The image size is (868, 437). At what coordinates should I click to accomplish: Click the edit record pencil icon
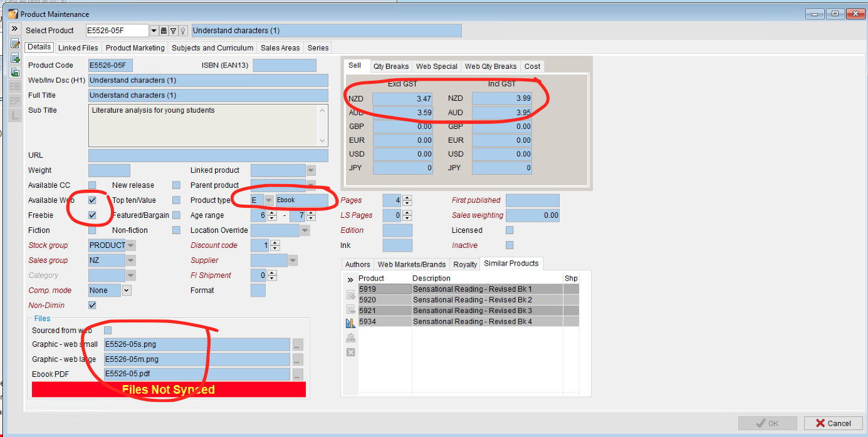point(15,44)
